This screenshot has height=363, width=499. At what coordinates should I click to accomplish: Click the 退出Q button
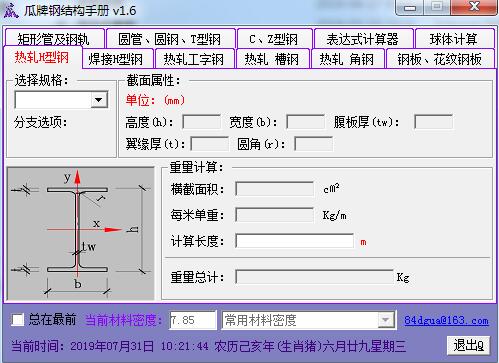coord(468,345)
